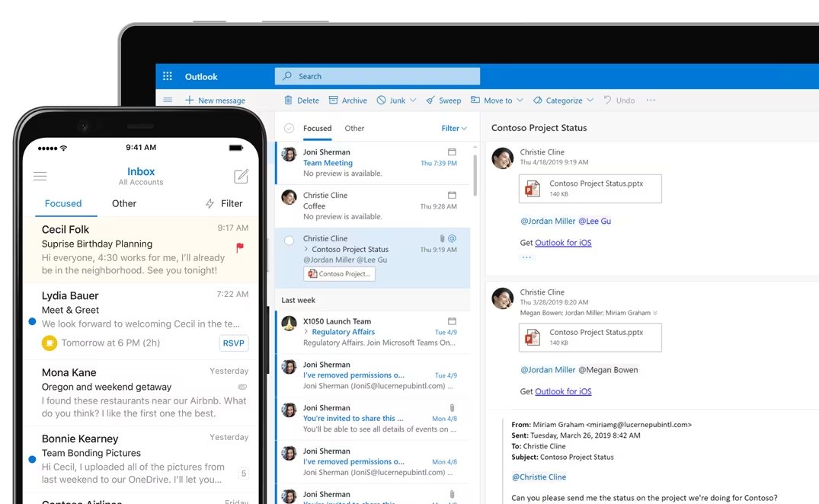Select the Delete icon in the toolbar
Screen dimensions: 819x504
coord(302,100)
